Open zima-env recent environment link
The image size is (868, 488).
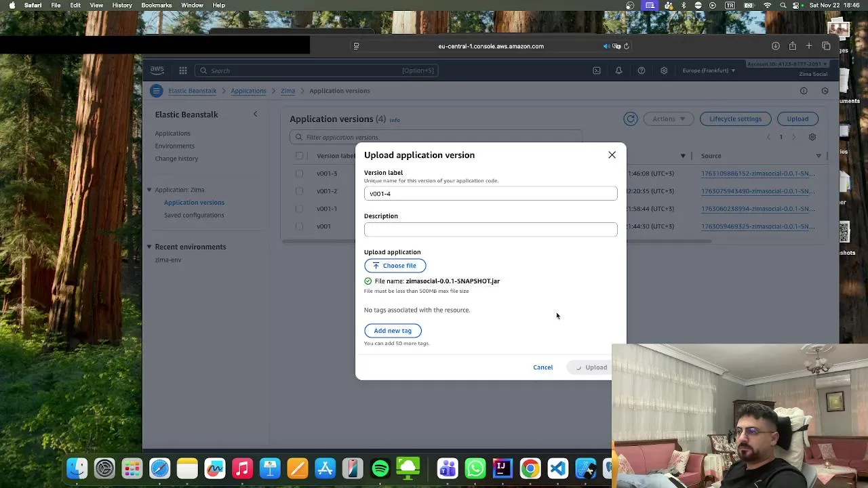coord(168,260)
